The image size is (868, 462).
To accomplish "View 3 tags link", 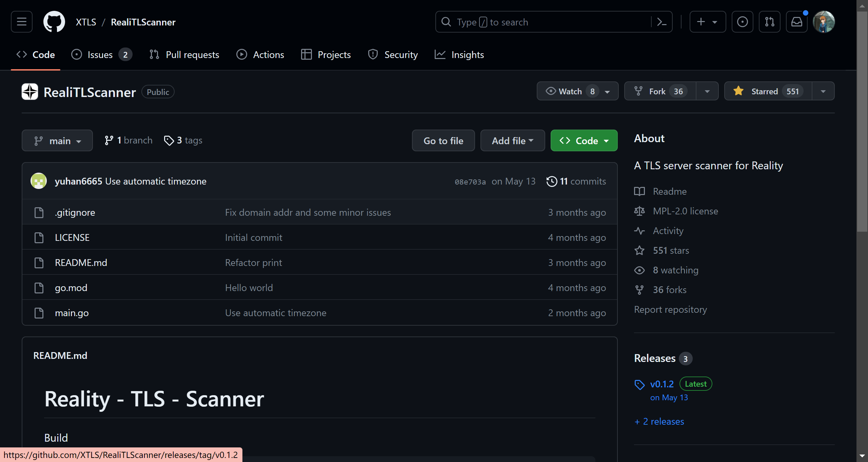I will click(183, 140).
